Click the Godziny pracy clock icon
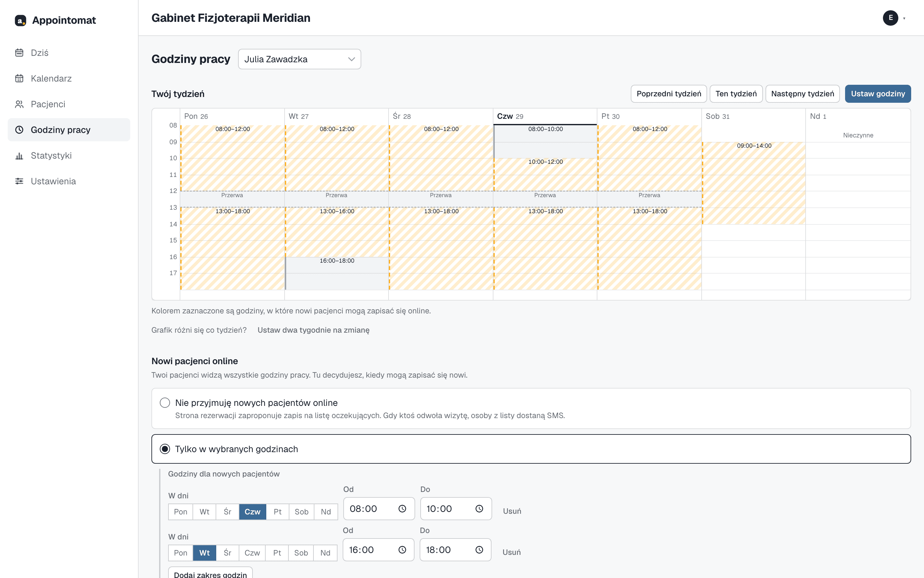 click(19, 130)
